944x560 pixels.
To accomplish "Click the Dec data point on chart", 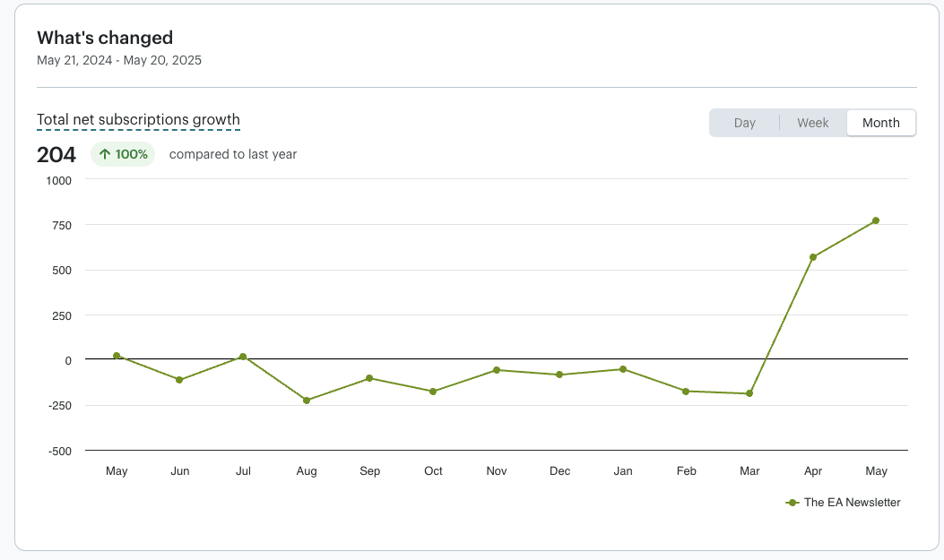I will pos(559,375).
